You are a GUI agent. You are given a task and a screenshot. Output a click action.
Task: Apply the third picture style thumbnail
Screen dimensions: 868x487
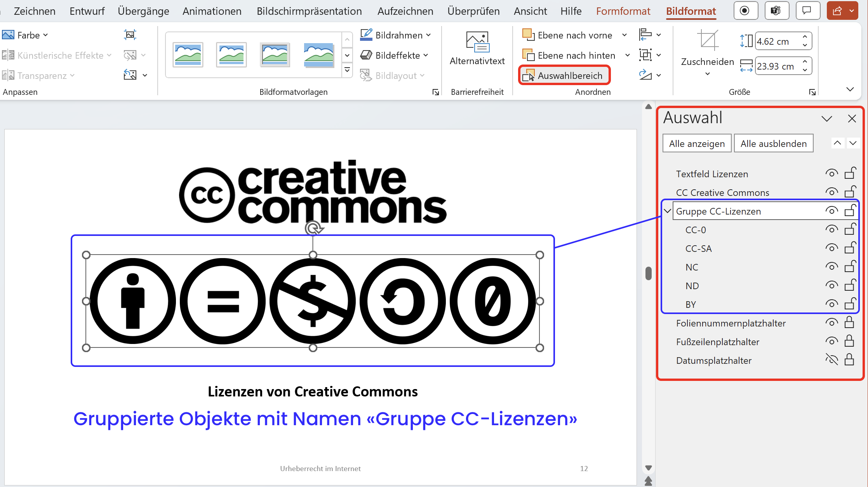275,55
